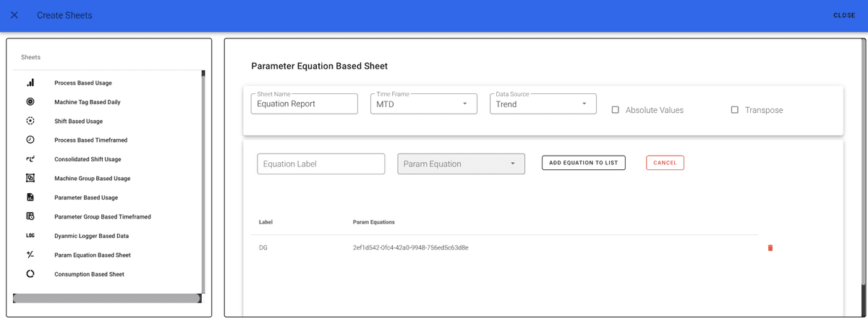Image resolution: width=868 pixels, height=322 pixels.
Task: Enable the Absolute Values checkbox
Action: click(x=616, y=110)
